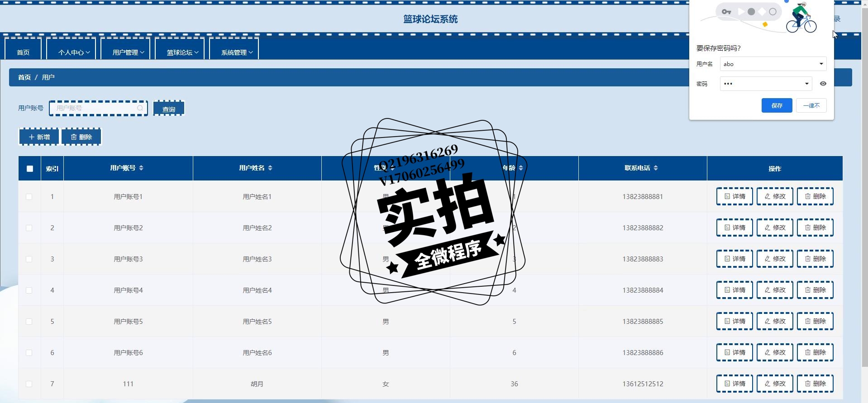Click the 篮球论坛系统 title
Image resolution: width=868 pixels, height=403 pixels.
coord(430,19)
